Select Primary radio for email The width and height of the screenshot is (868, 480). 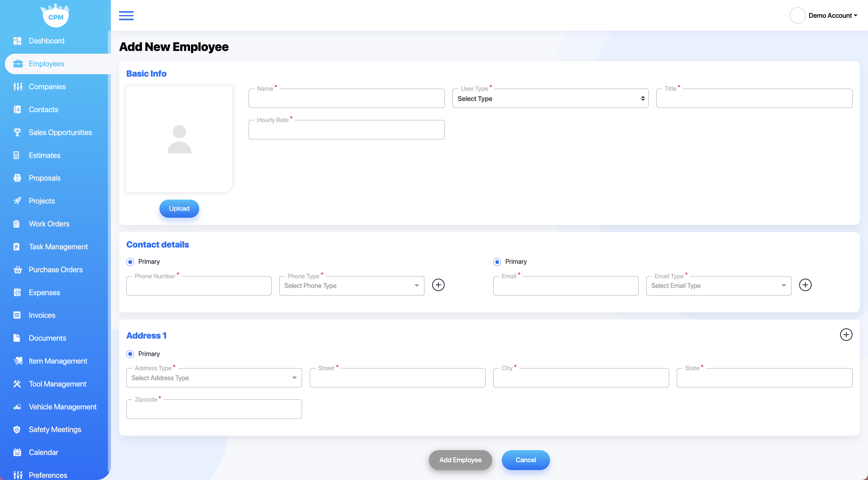[497, 262]
